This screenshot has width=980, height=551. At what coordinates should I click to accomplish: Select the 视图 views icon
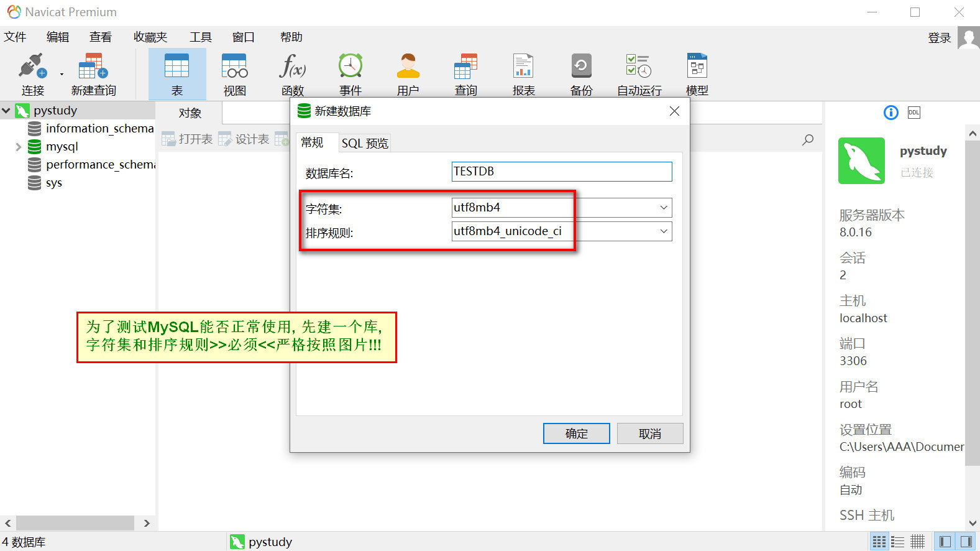(235, 74)
